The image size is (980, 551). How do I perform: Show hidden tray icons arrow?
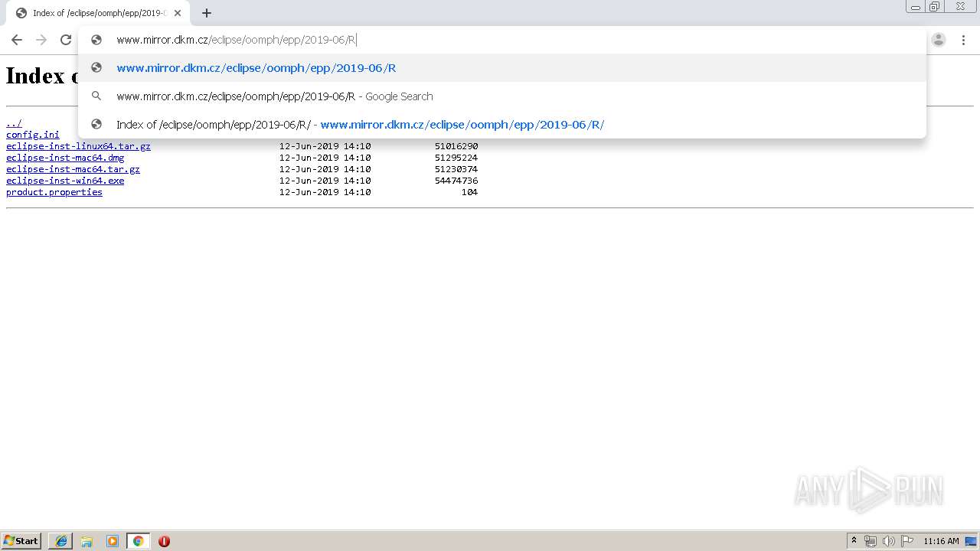click(x=854, y=541)
